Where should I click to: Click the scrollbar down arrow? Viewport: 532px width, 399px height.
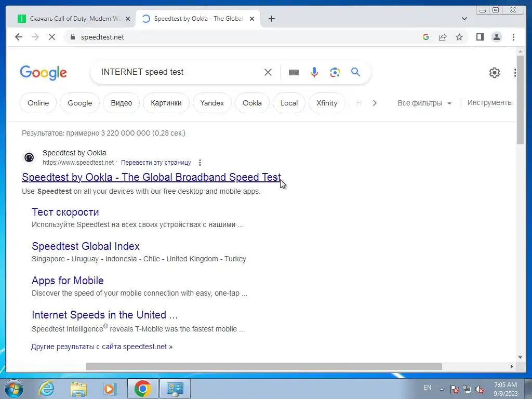tap(520, 357)
